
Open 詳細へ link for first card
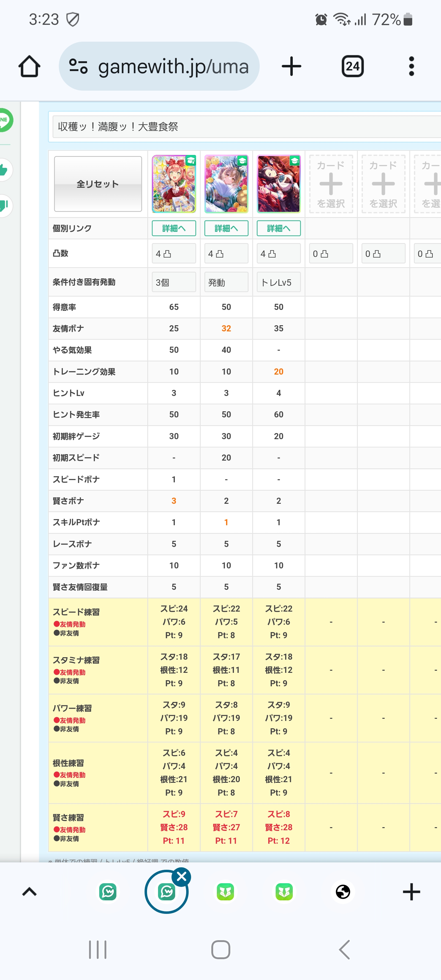click(174, 228)
